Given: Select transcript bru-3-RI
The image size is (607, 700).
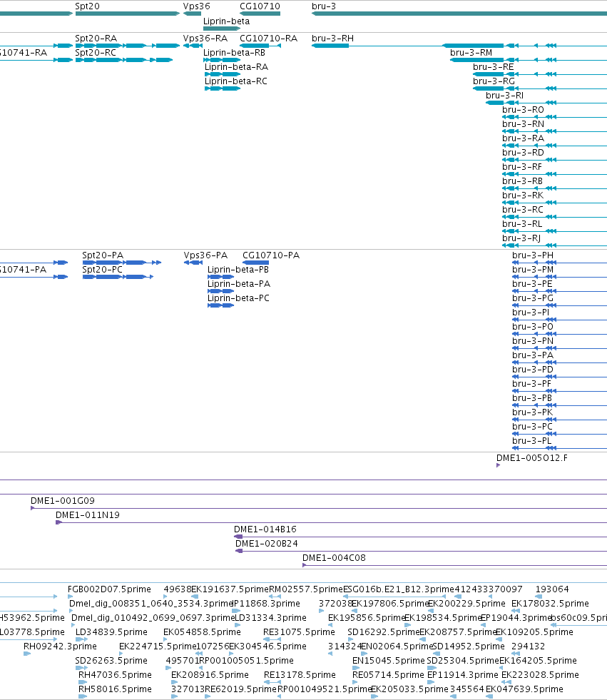Looking at the screenshot, I should point(504,96).
